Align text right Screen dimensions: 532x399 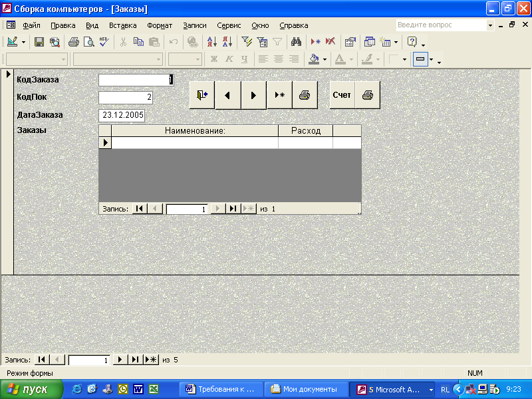[294, 59]
